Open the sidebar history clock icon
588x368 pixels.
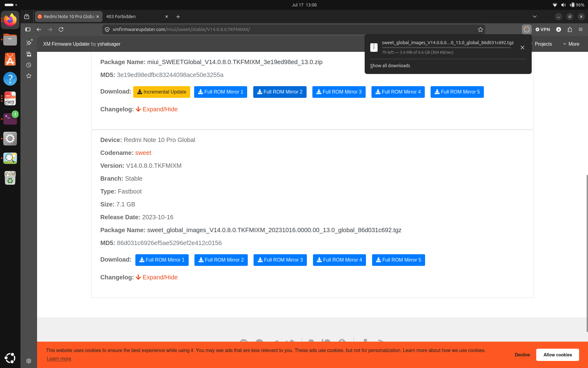coord(29,65)
